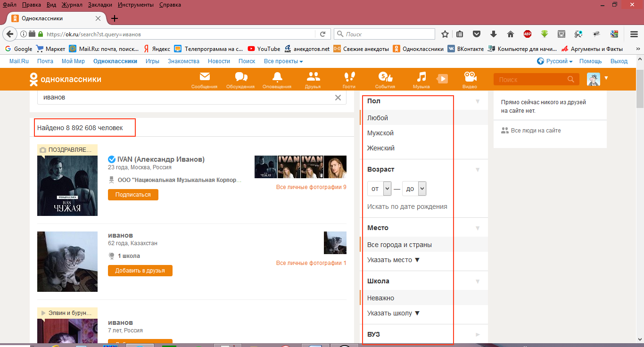Open События thumbs-up icon

[x=386, y=77]
